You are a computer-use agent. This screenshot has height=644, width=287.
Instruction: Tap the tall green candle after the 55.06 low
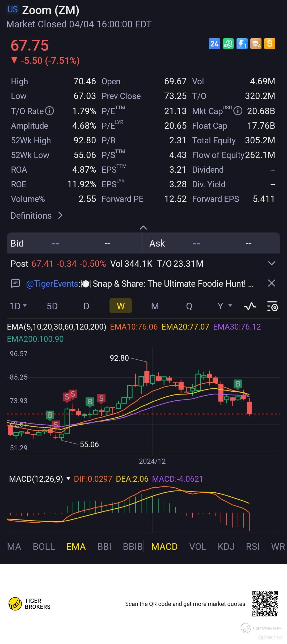67,421
